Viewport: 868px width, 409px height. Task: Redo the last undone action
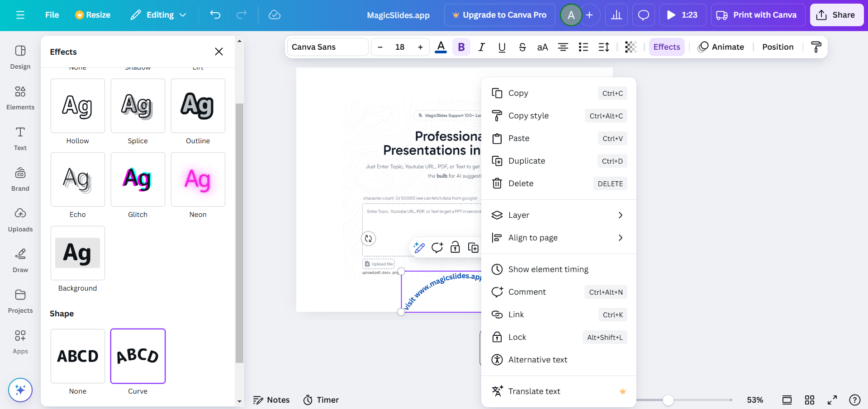click(x=242, y=15)
